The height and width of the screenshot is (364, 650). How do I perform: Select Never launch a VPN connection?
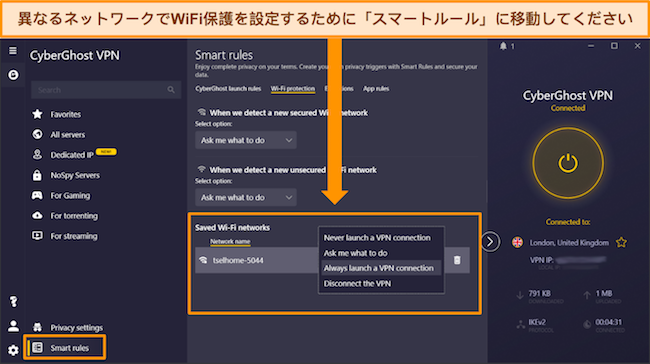pyautogui.click(x=377, y=238)
